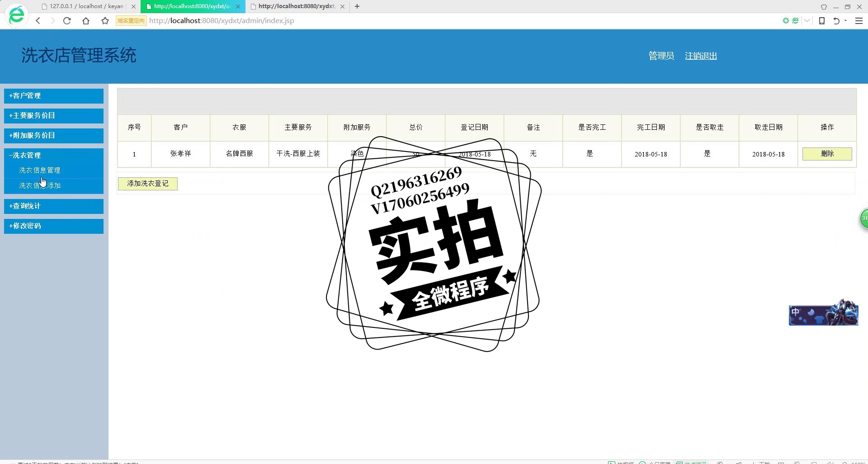Open 洗衣信息添加 submenu item
Screen dimensions: 868x464
click(x=40, y=186)
